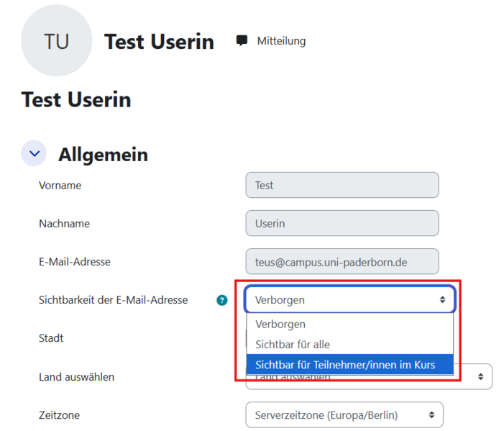Open the Mitteilung text link
Viewport: 504px width, 431px height.
[x=281, y=41]
